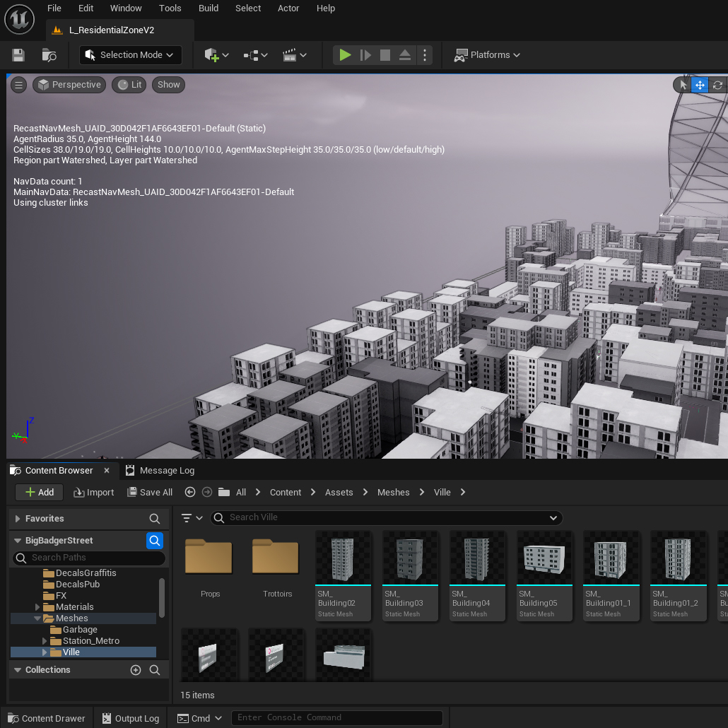The height and width of the screenshot is (728, 728).
Task: Collapse the BigBadgerStreet section
Action: (18, 541)
